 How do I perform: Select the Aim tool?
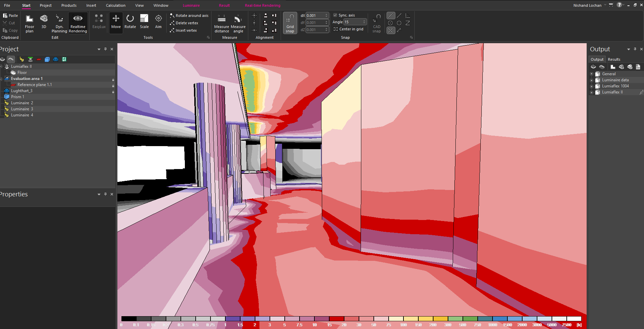[158, 22]
